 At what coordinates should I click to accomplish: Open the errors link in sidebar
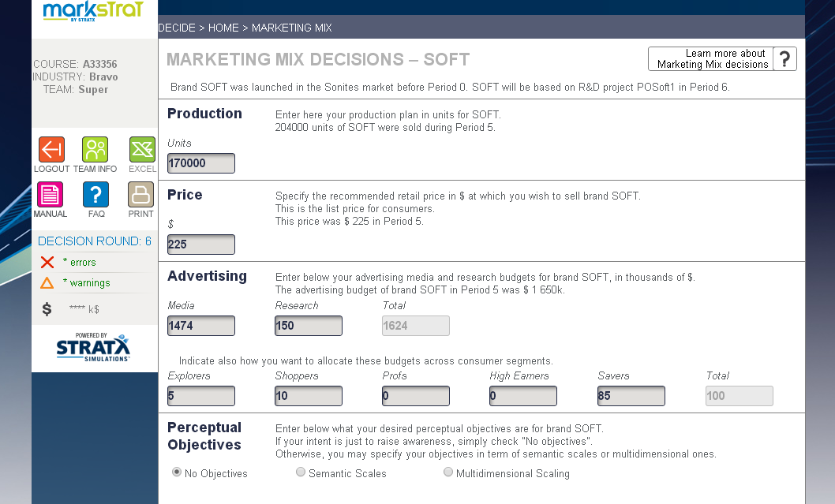(x=82, y=263)
